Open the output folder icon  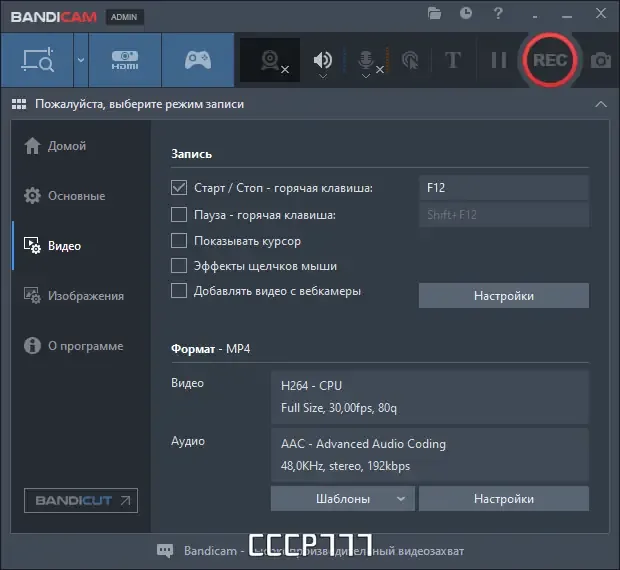click(434, 13)
